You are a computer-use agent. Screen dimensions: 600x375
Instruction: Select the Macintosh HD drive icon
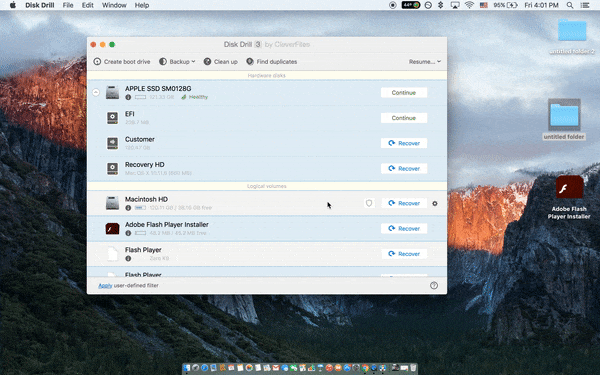112,203
